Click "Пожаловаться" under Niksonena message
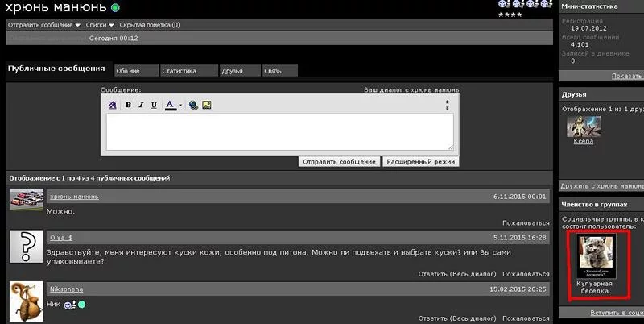Image resolution: width=644 pixels, height=324 pixels. [x=526, y=318]
